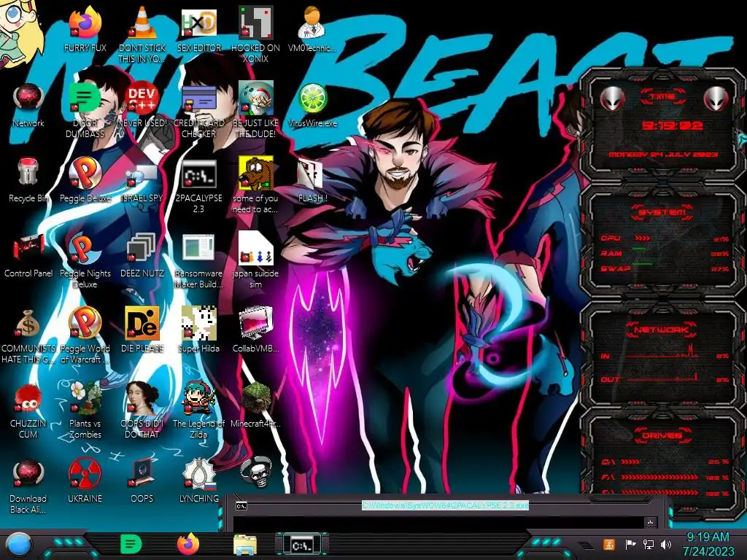This screenshot has width=747, height=560.
Task: Click the C:\ drive usage bar
Action: click(x=665, y=462)
